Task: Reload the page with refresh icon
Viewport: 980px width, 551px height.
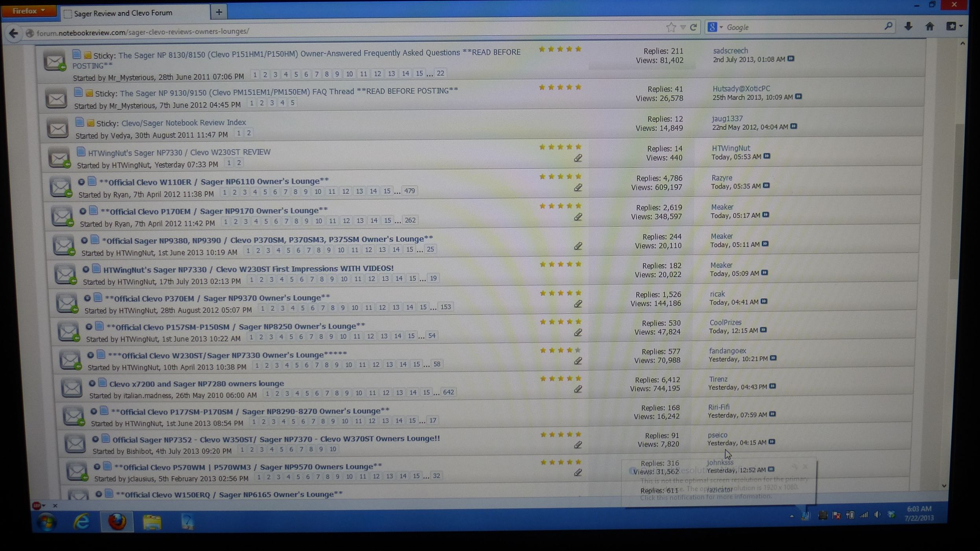Action: [x=694, y=27]
